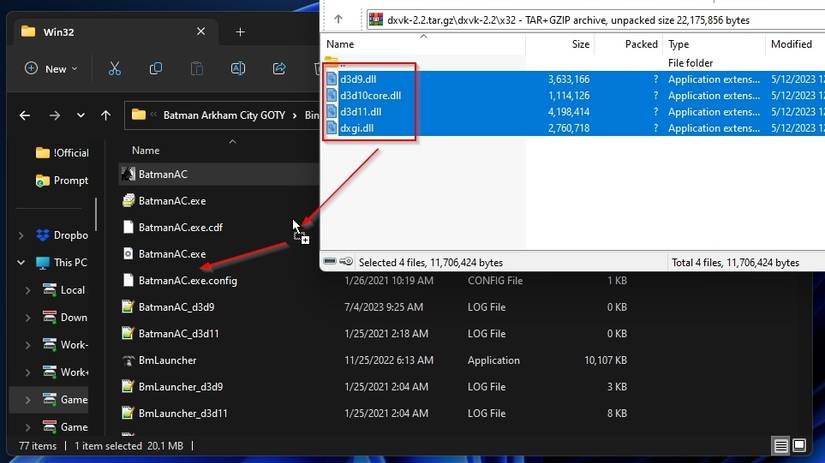Expand the Local drive node in sidebar
This screenshot has height=463, width=825.
[27, 290]
